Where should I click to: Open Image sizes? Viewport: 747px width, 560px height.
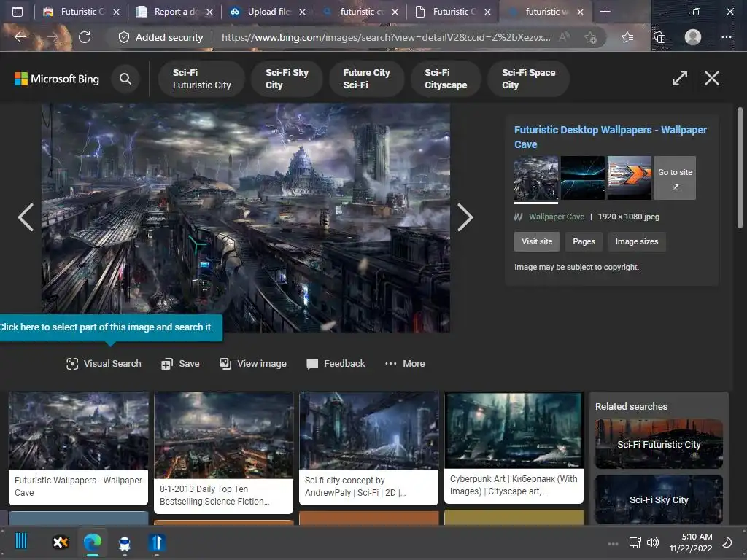click(636, 241)
